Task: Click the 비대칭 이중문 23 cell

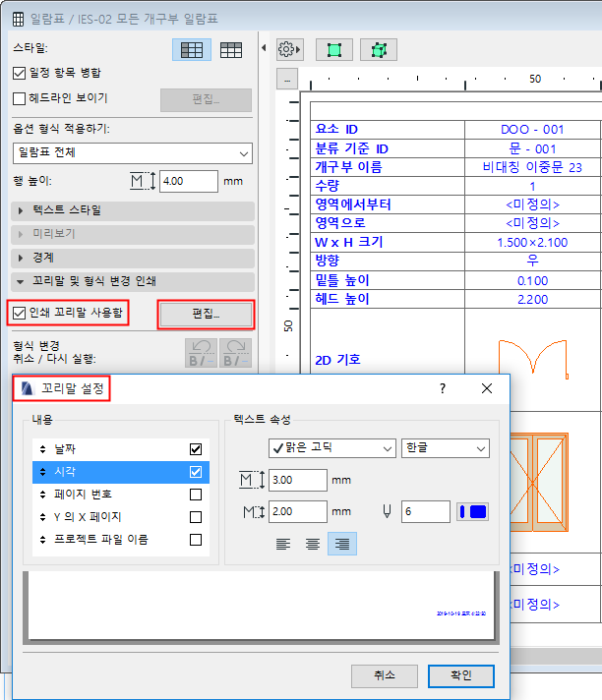Action: [532, 167]
